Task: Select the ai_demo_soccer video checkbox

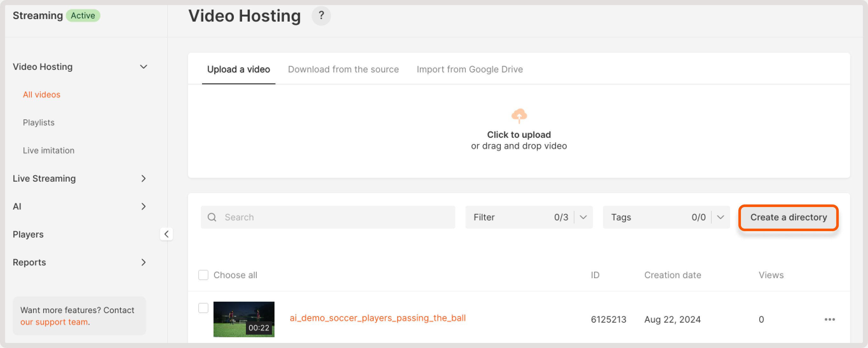Action: click(x=203, y=308)
